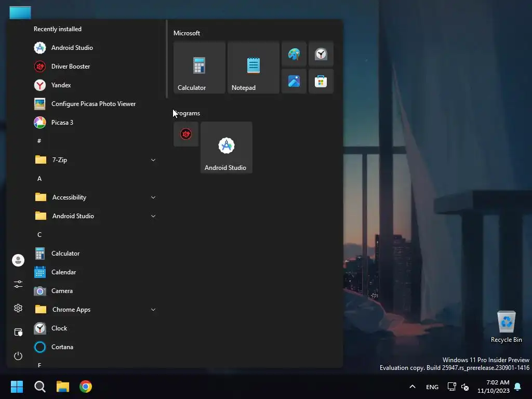Click the ENG language indicator

tap(432, 387)
